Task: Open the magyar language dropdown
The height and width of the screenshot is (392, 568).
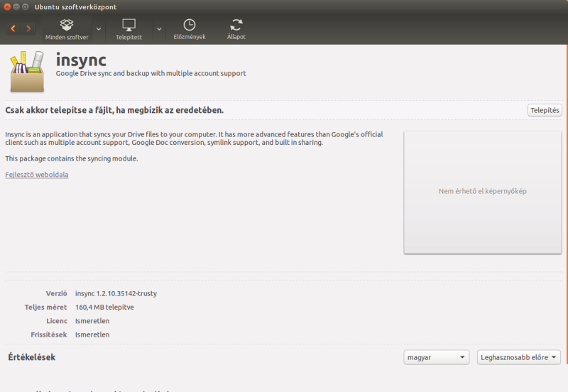Action: [x=437, y=357]
